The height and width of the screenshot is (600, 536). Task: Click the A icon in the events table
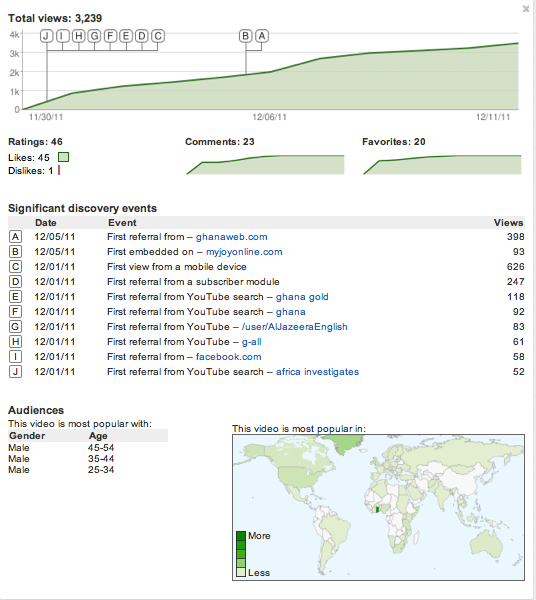15,237
